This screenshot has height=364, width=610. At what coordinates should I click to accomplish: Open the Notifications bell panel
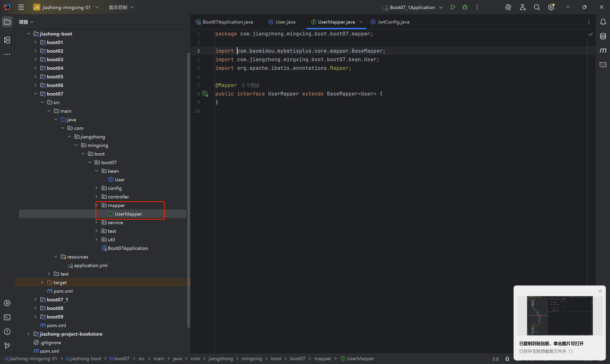click(x=603, y=22)
